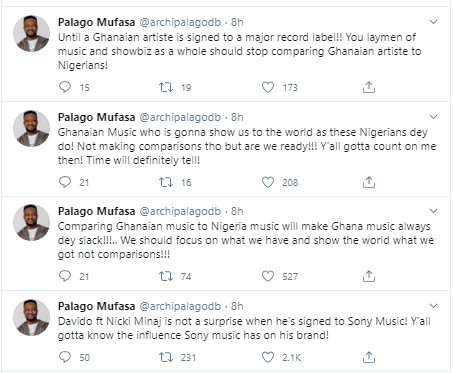Expand more-options arrow on 'Ghanaian Music who' tweet
The image size is (453, 373).
(433, 117)
